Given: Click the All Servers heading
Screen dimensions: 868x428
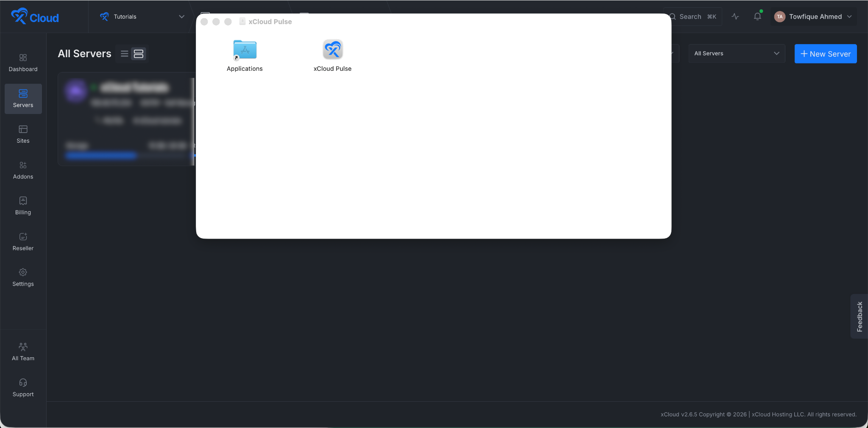Looking at the screenshot, I should (85, 54).
